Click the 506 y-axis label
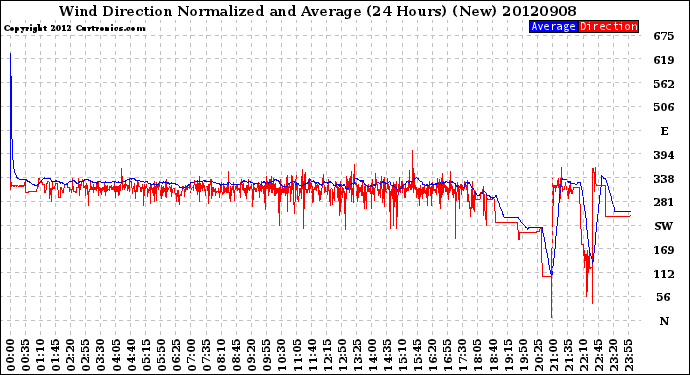This screenshot has height=375, width=690. (x=664, y=107)
